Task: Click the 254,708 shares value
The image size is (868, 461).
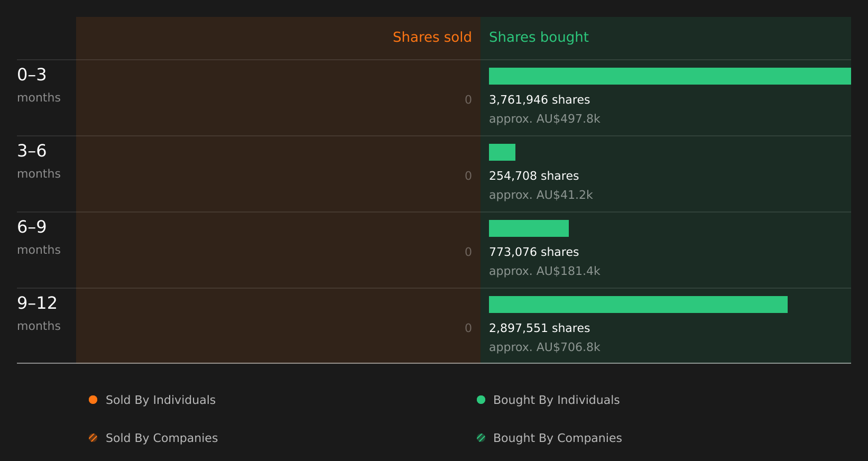Action: (534, 176)
